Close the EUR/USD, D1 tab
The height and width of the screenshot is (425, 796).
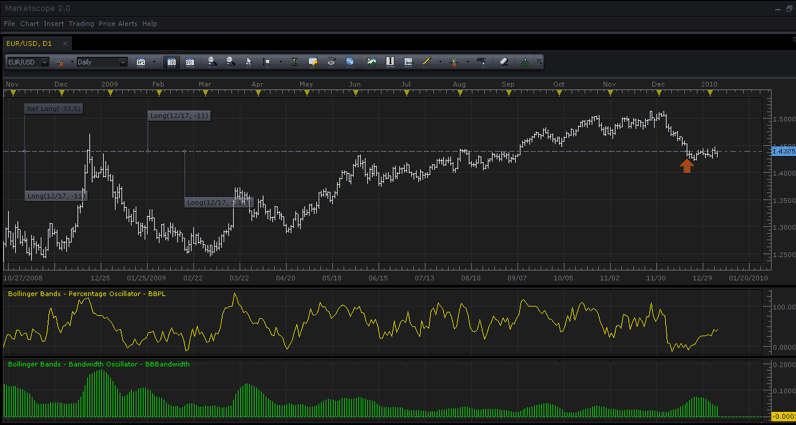pyautogui.click(x=65, y=44)
